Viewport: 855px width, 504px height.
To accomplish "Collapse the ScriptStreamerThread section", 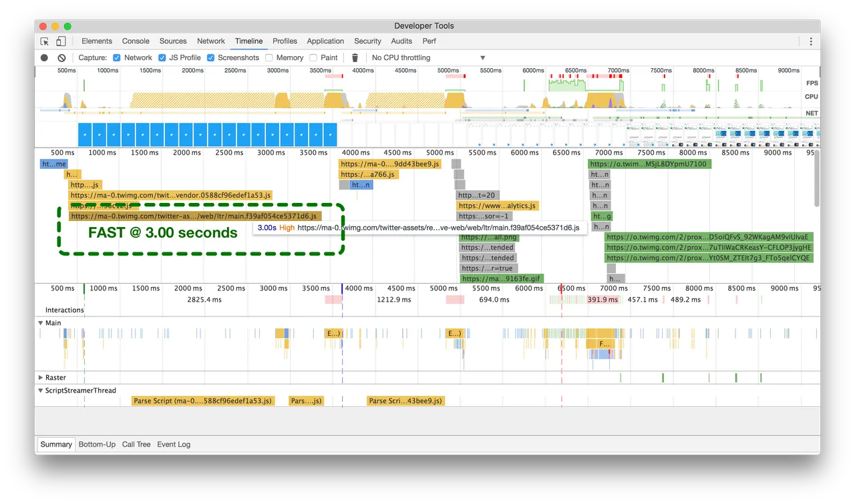I will [x=40, y=391].
